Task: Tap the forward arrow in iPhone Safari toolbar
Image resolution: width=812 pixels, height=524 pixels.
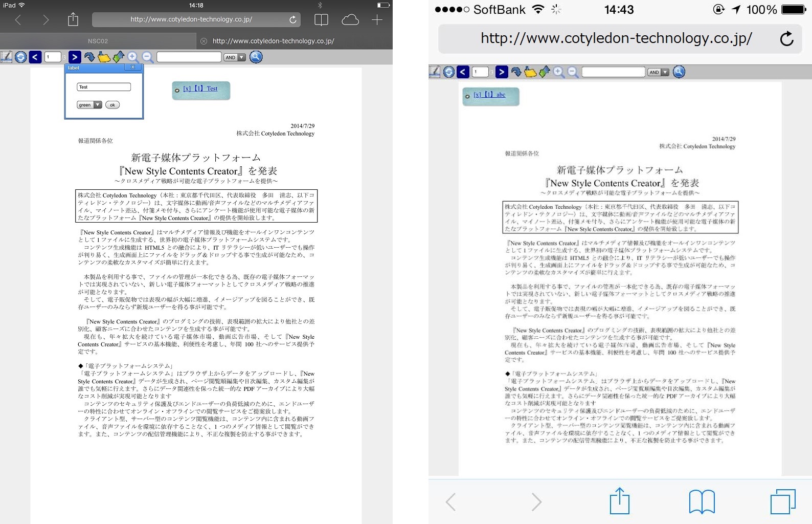Action: 536,502
